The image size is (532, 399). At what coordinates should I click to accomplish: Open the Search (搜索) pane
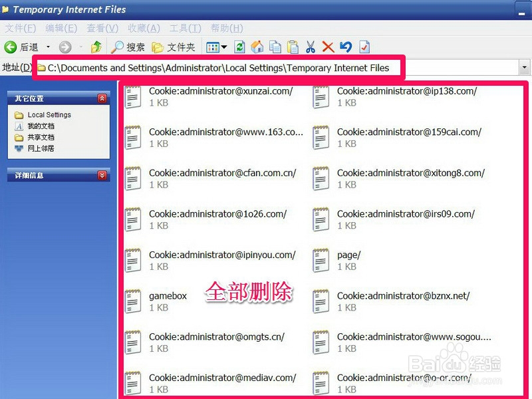128,47
